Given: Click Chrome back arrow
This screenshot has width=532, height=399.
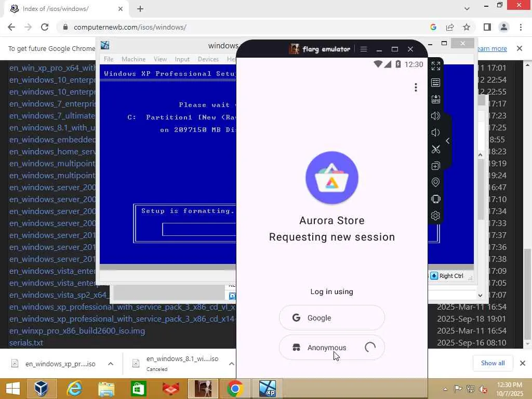Looking at the screenshot, I should [11, 27].
